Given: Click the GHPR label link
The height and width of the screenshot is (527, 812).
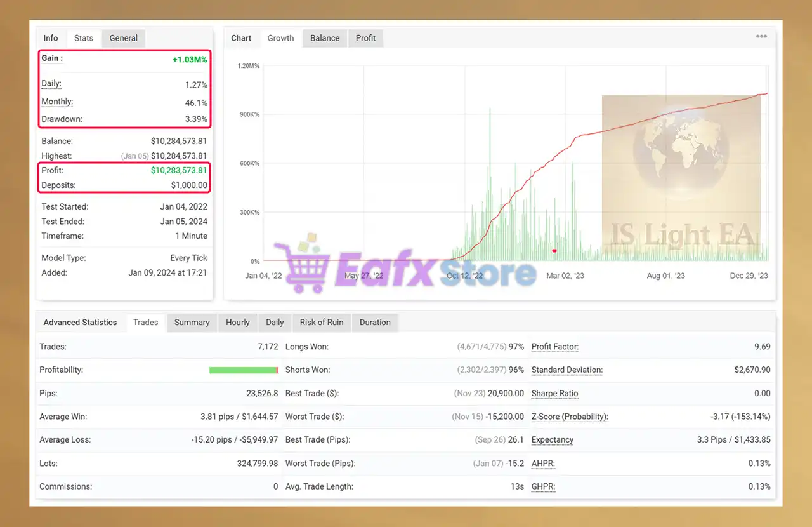Looking at the screenshot, I should coord(543,486).
